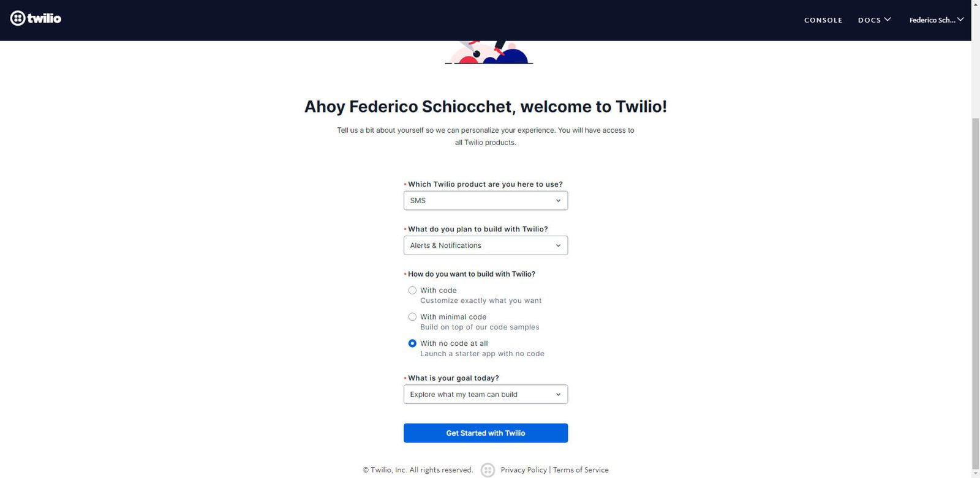The width and height of the screenshot is (980, 478).
Task: Click chevron in SMS product dropdown
Action: point(558,201)
